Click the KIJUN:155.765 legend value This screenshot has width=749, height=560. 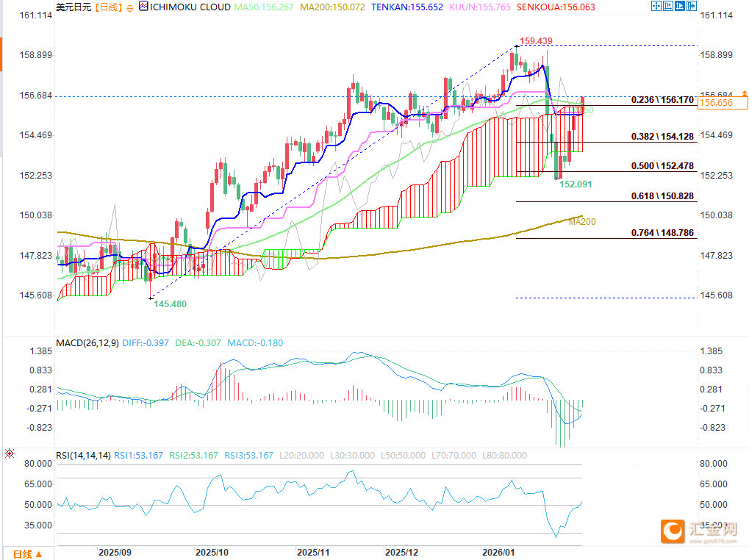click(479, 7)
